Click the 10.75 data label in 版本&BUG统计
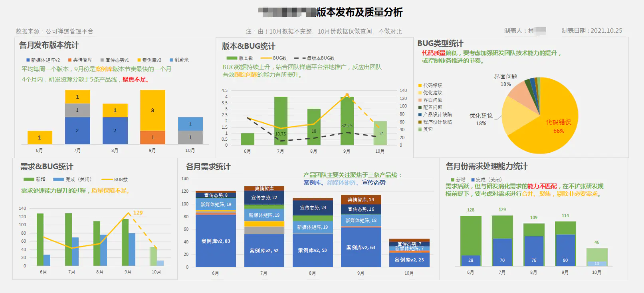Image resolution: width=644 pixels, height=293 pixels. tap(280, 134)
